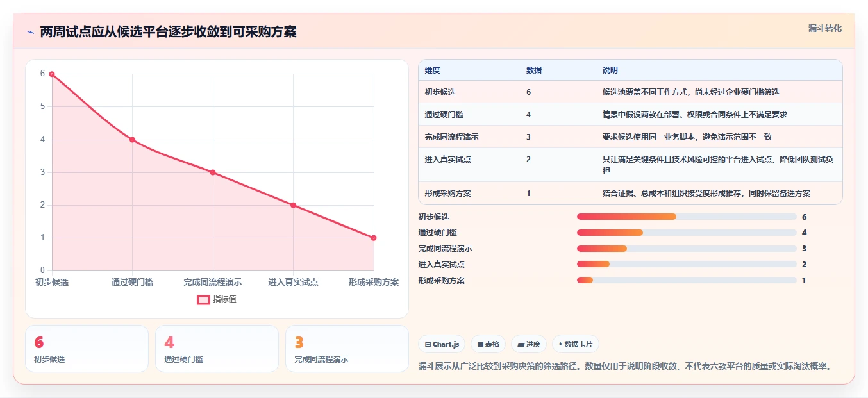Viewport: 868px width, 398px height.
Task: Click the chart data point at 初步候选
Action: click(52, 74)
